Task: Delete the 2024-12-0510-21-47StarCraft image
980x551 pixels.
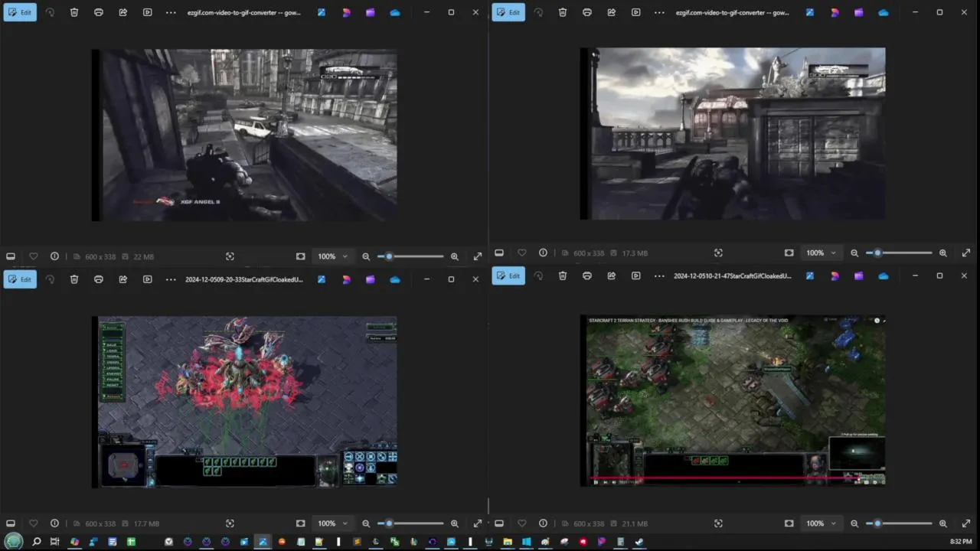Action: (x=563, y=275)
